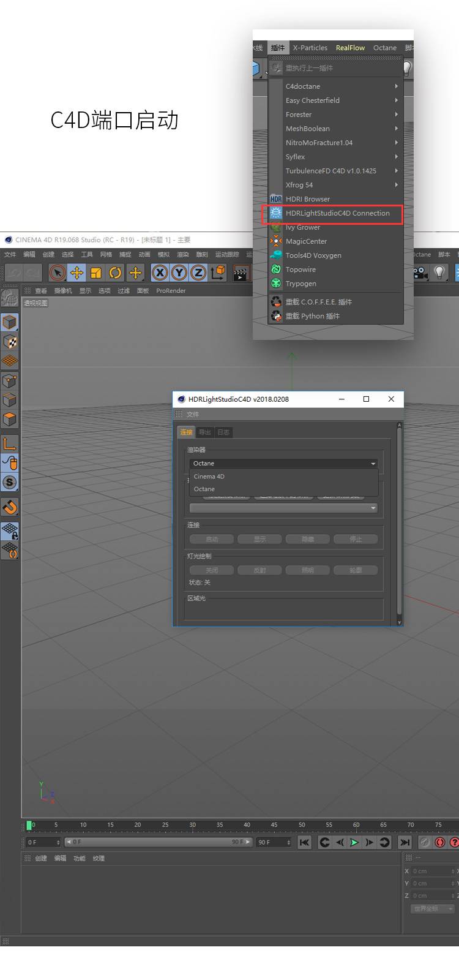Click the 90 F end frame field
This screenshot has width=459, height=980.
[x=274, y=842]
